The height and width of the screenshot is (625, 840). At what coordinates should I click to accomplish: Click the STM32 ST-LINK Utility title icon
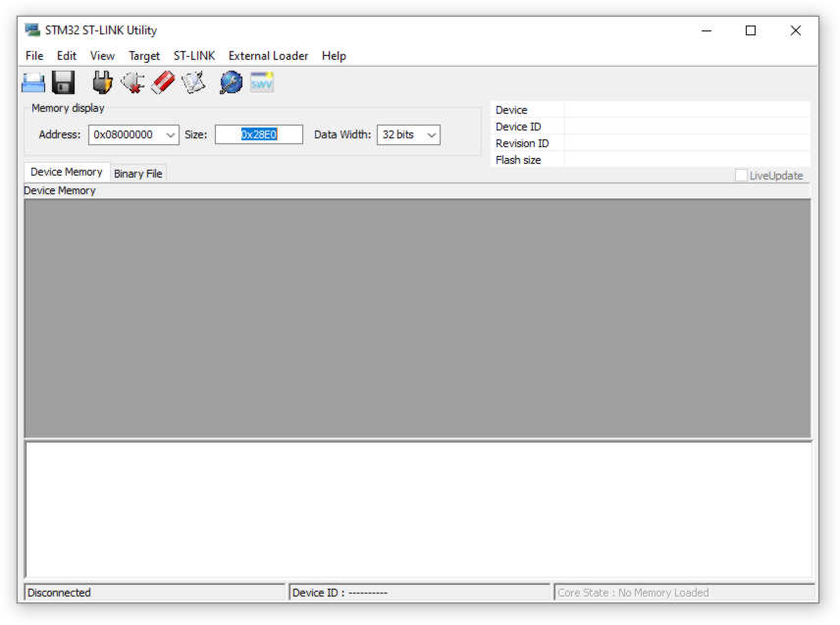(32, 30)
